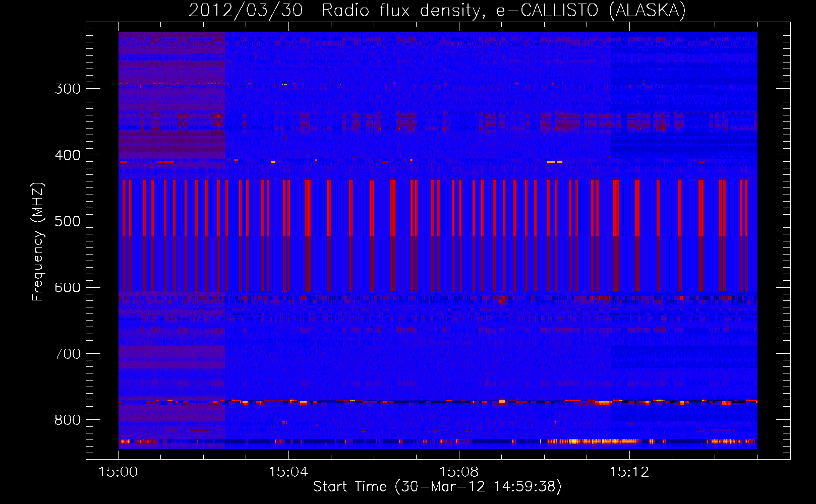Click the 15:04 time tick label

click(288, 472)
